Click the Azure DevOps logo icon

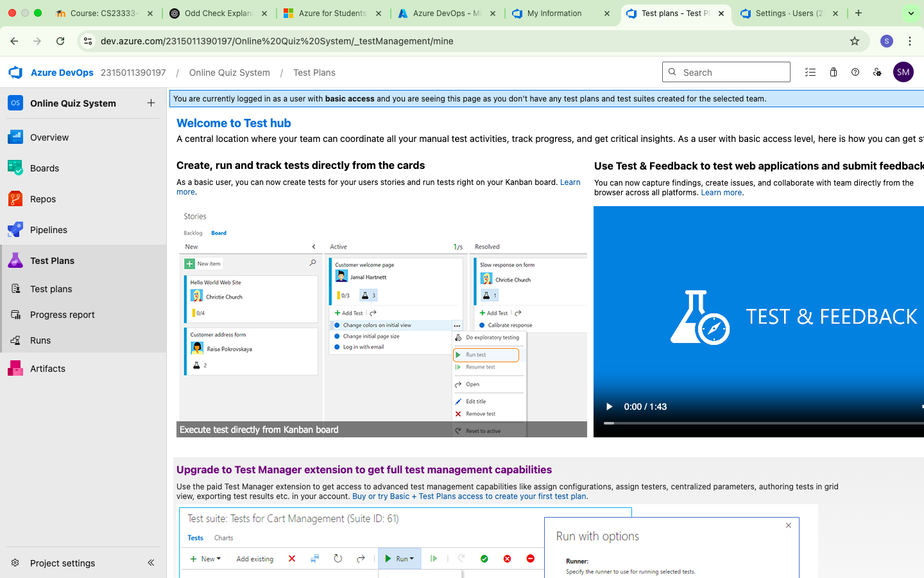coord(15,73)
